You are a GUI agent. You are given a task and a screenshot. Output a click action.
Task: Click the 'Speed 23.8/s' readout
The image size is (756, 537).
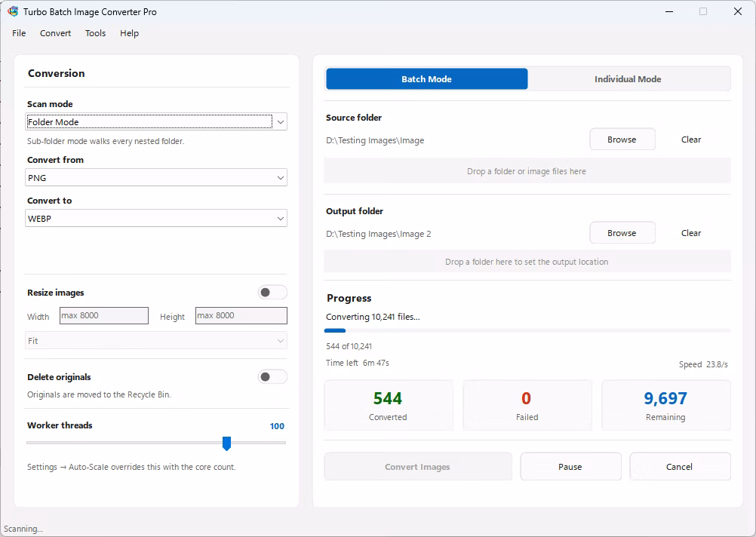tap(703, 364)
